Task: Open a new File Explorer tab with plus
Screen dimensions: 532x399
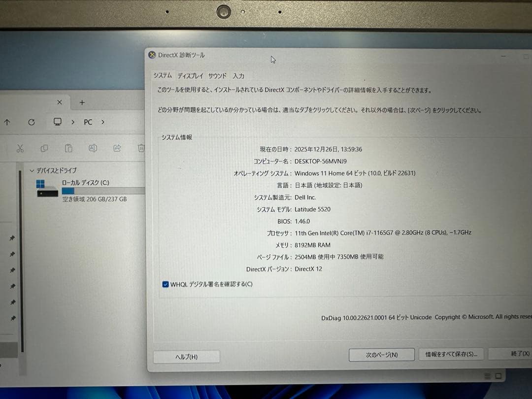Action: coord(82,102)
